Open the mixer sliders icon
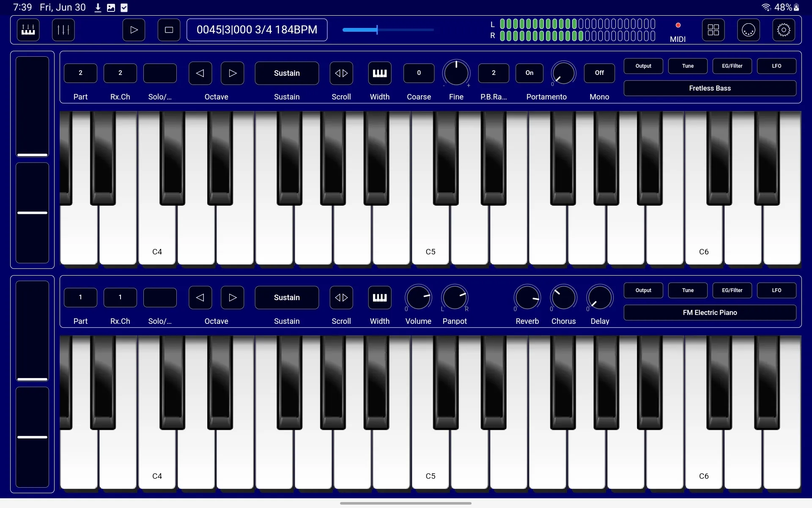The image size is (812, 508). coord(63,30)
